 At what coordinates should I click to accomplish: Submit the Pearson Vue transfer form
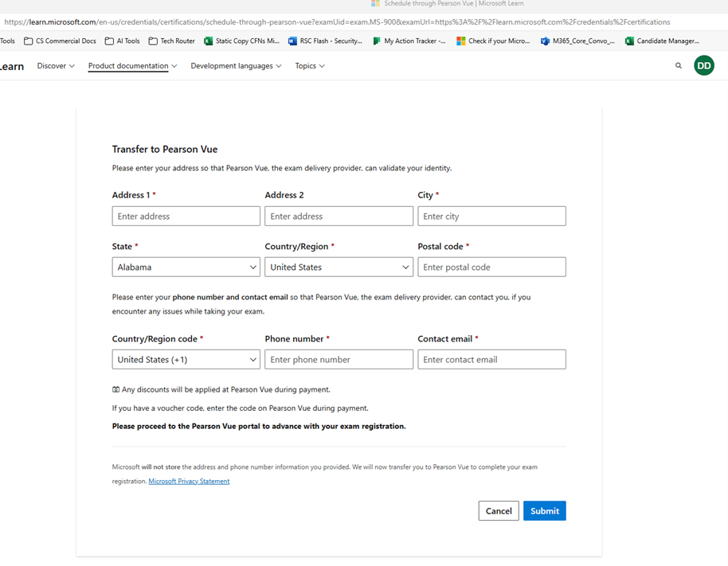(x=544, y=510)
